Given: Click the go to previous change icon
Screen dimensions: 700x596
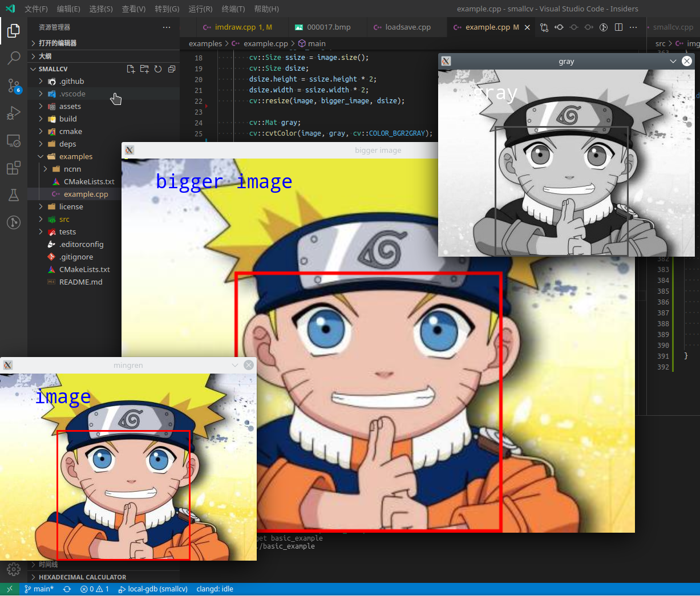Looking at the screenshot, I should click(559, 27).
